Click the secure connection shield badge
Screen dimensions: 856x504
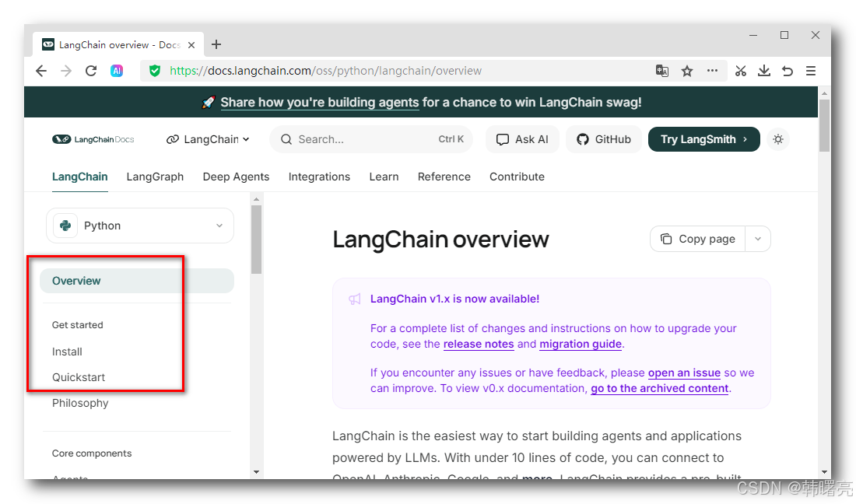pos(154,71)
